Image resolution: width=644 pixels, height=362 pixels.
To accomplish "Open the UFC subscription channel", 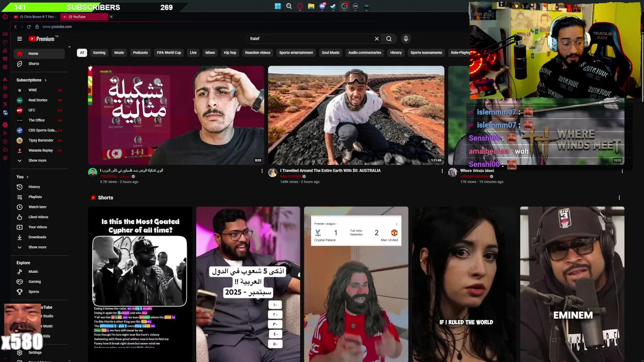I will [x=40, y=110].
